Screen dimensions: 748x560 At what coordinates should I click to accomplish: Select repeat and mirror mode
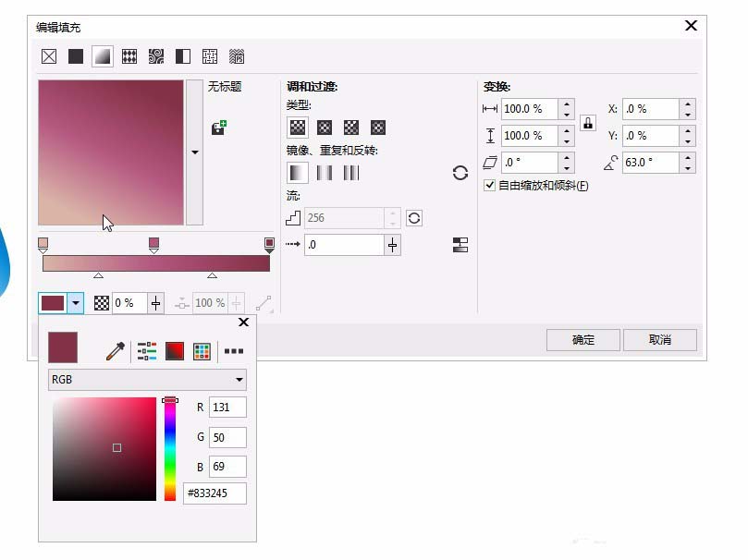point(325,173)
